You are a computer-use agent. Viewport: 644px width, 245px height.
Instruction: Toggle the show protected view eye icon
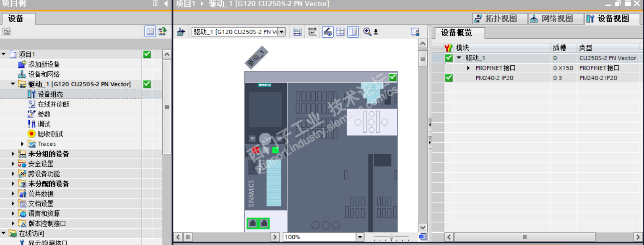pyautogui.click(x=327, y=32)
